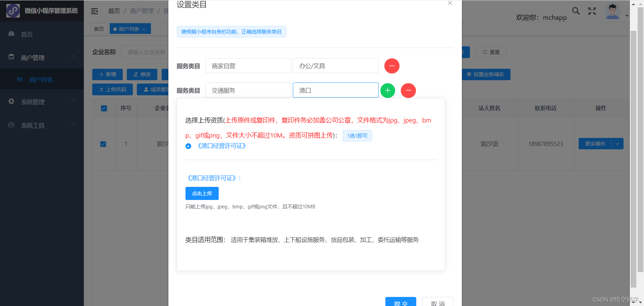Viewport: 644px width, 306px height.
Task: Click the 点击上传 upload button
Action: tap(202, 193)
